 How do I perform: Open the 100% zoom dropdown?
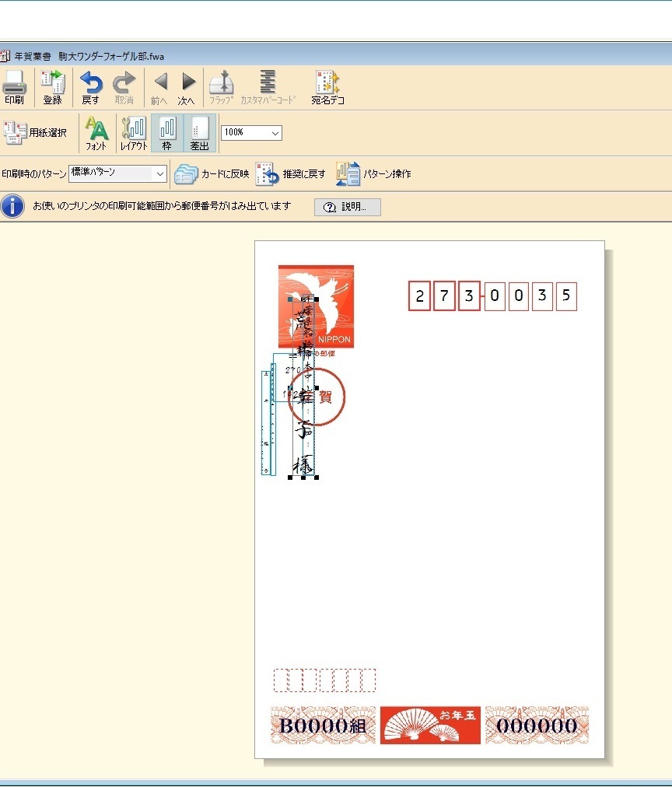(251, 132)
